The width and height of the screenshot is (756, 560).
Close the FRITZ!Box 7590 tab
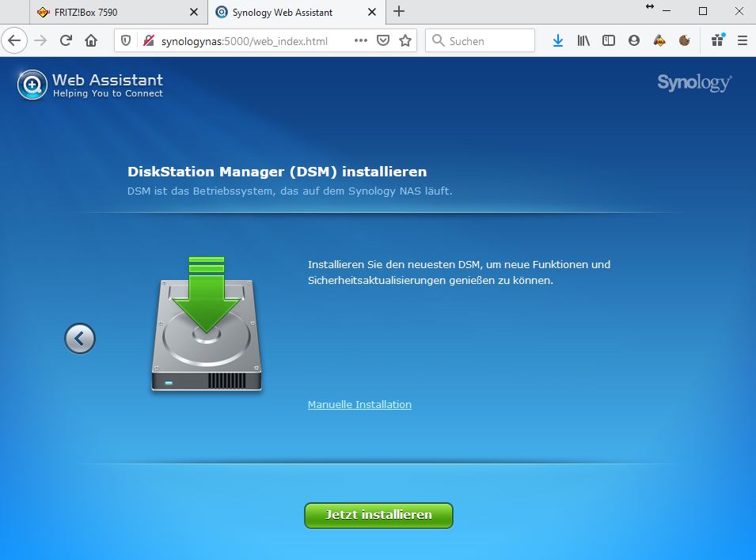coord(194,12)
